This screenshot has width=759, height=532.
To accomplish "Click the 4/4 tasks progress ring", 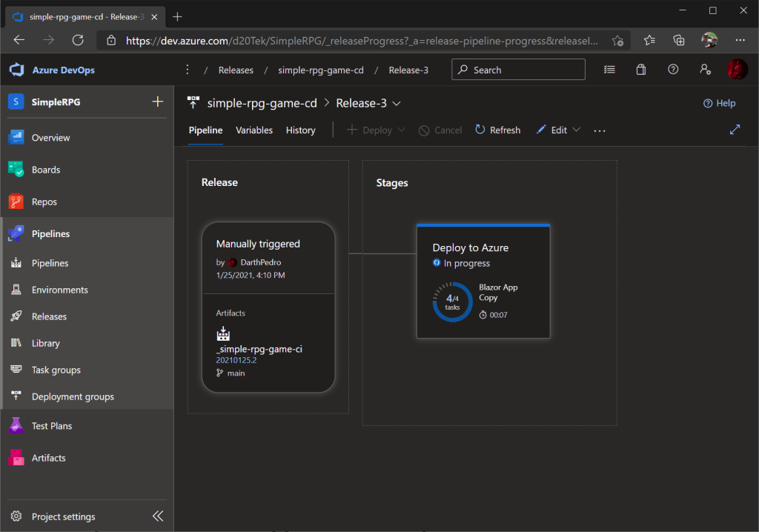I will [452, 302].
